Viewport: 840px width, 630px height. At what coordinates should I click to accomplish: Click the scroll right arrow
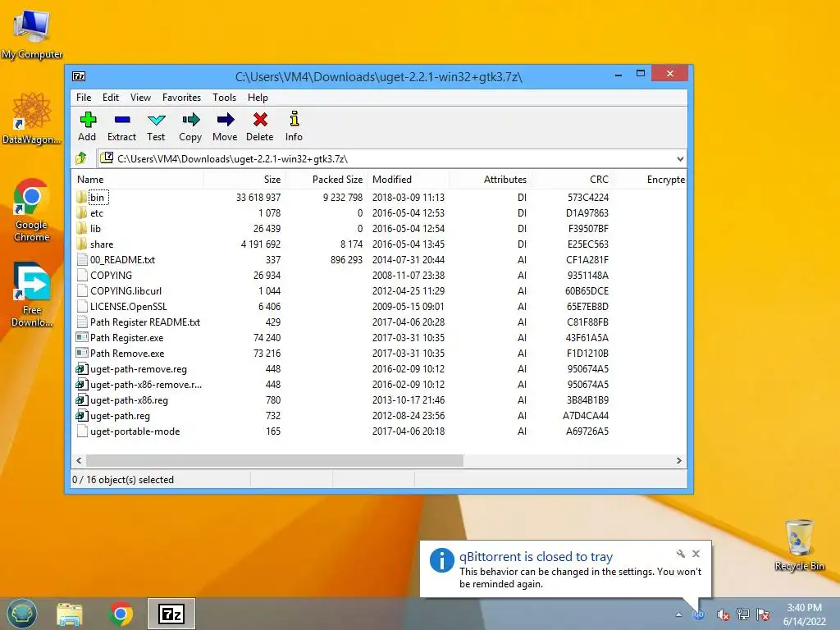[x=678, y=461]
